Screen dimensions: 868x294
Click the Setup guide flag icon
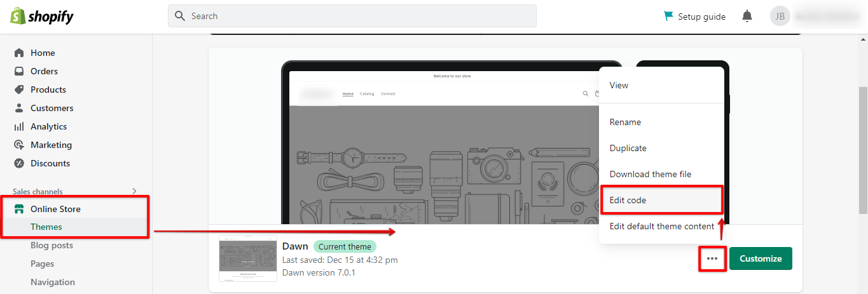pos(668,16)
